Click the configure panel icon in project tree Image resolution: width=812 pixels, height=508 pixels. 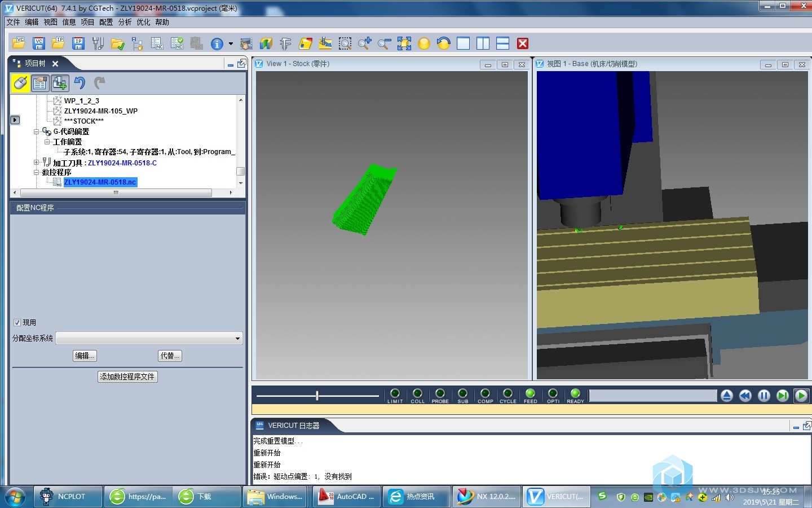(40, 84)
